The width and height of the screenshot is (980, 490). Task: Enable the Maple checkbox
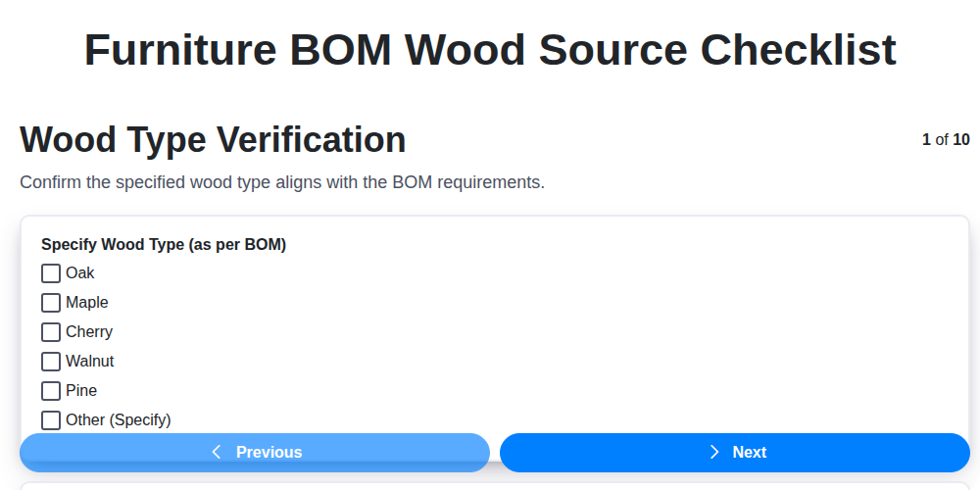(51, 303)
